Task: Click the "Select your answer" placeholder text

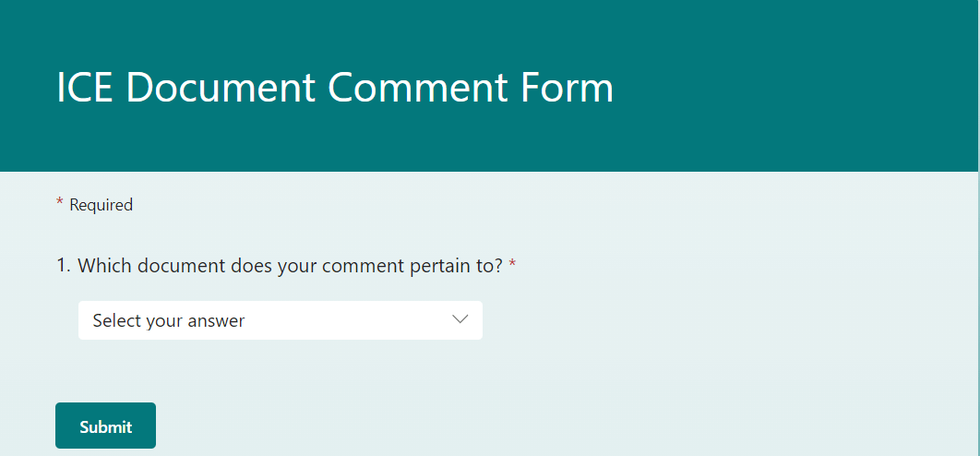Action: pyautogui.click(x=169, y=320)
